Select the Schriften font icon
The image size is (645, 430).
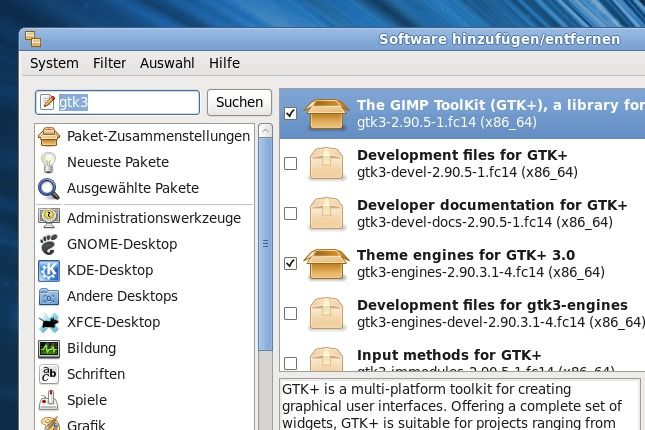click(49, 374)
